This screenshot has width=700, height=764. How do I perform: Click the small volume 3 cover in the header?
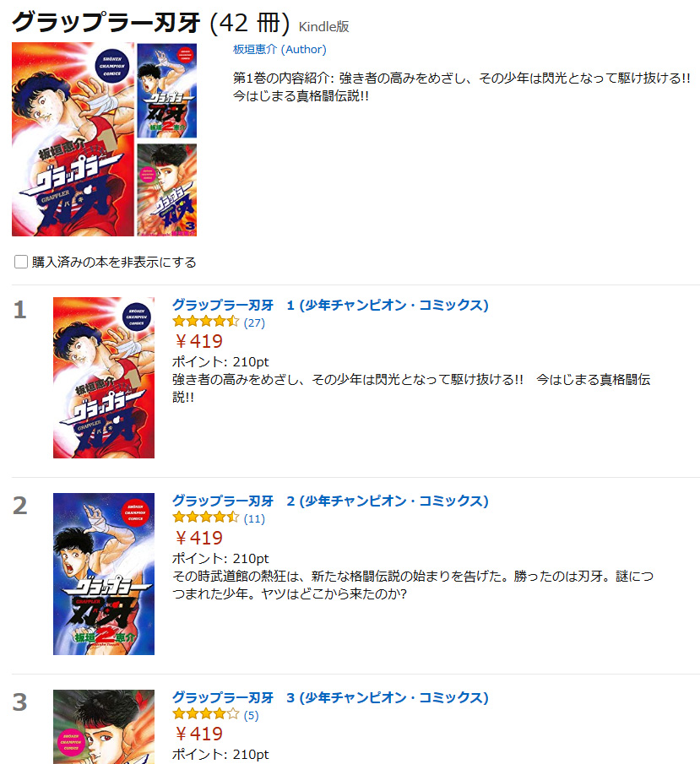(x=166, y=190)
